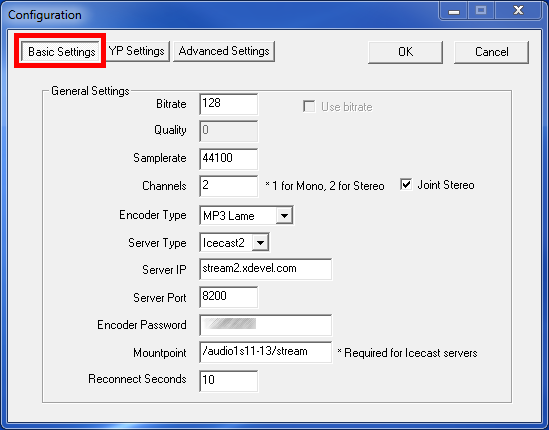Confirm settings with the OK button

pos(405,52)
